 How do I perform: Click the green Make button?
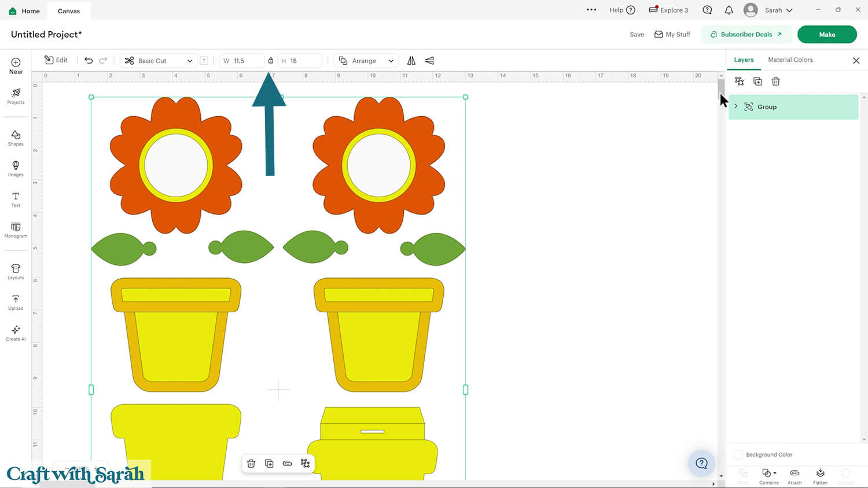coord(826,34)
